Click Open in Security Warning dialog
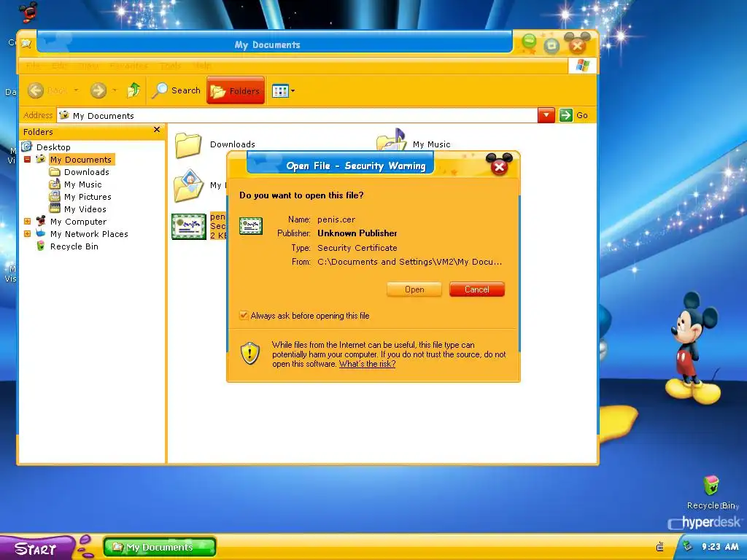The image size is (747, 560). pyautogui.click(x=414, y=289)
